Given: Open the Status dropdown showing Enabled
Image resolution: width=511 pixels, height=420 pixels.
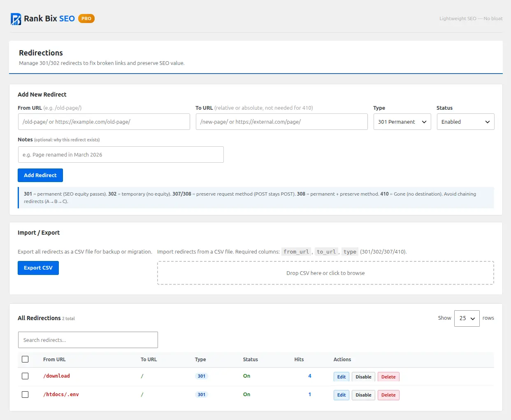Looking at the screenshot, I should (465, 122).
